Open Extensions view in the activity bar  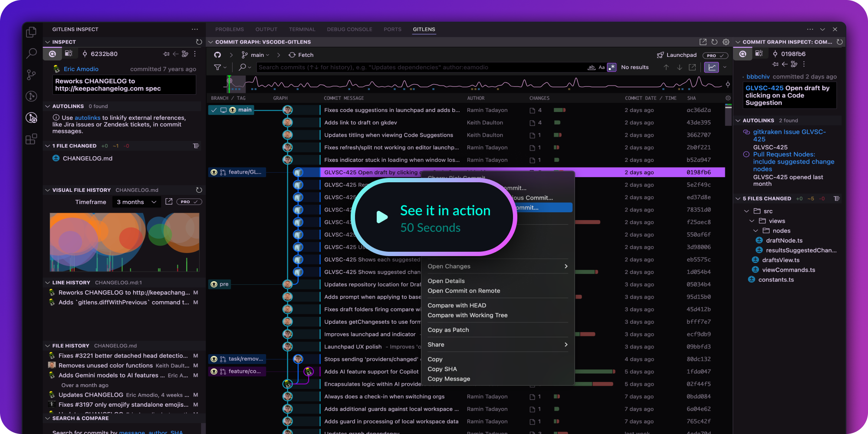31,139
